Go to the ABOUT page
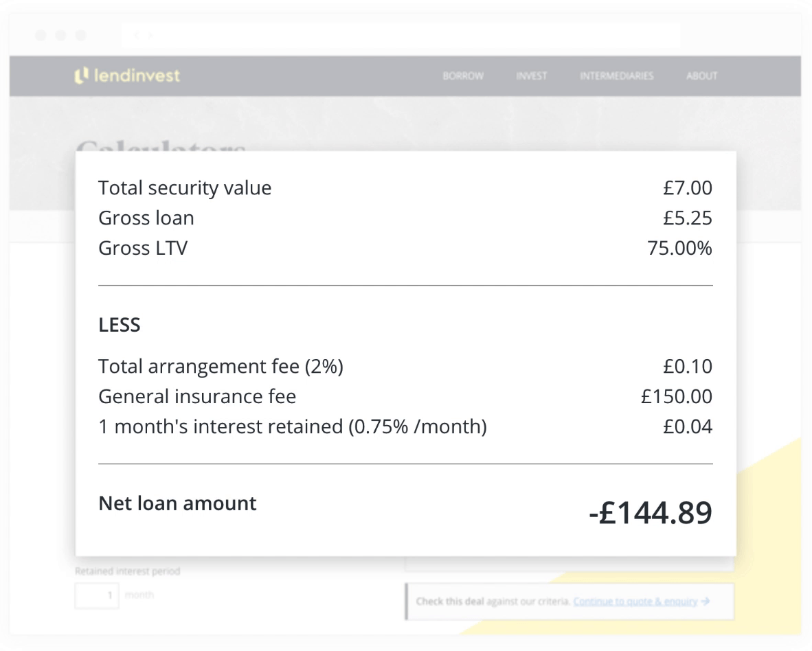 701,76
